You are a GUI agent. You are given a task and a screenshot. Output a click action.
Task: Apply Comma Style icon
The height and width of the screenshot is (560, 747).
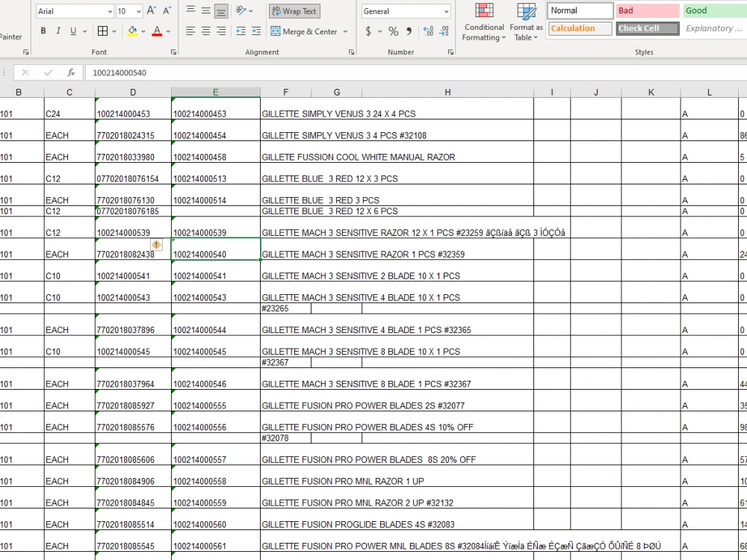[x=409, y=31]
